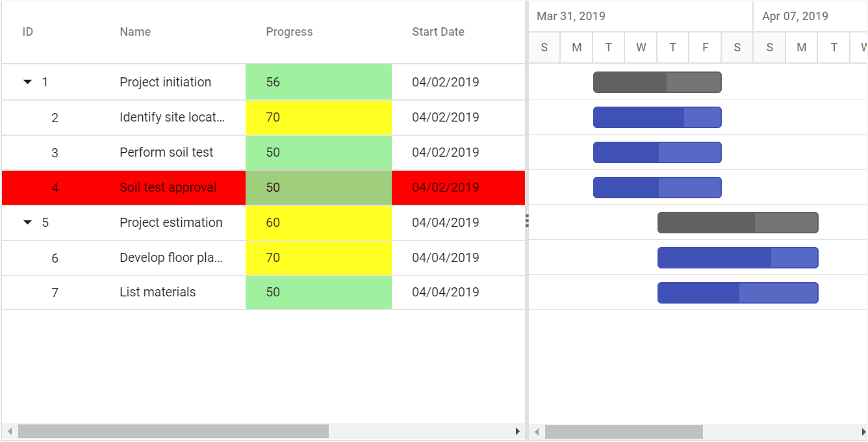Click right arrow of chart scrollbar
Screen dimensions: 868x442
[863, 432]
